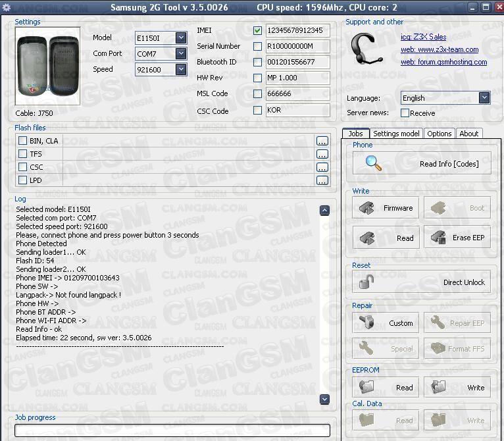Click the log scroll down arrow
This screenshot has height=441, width=504.
pyautogui.click(x=324, y=400)
